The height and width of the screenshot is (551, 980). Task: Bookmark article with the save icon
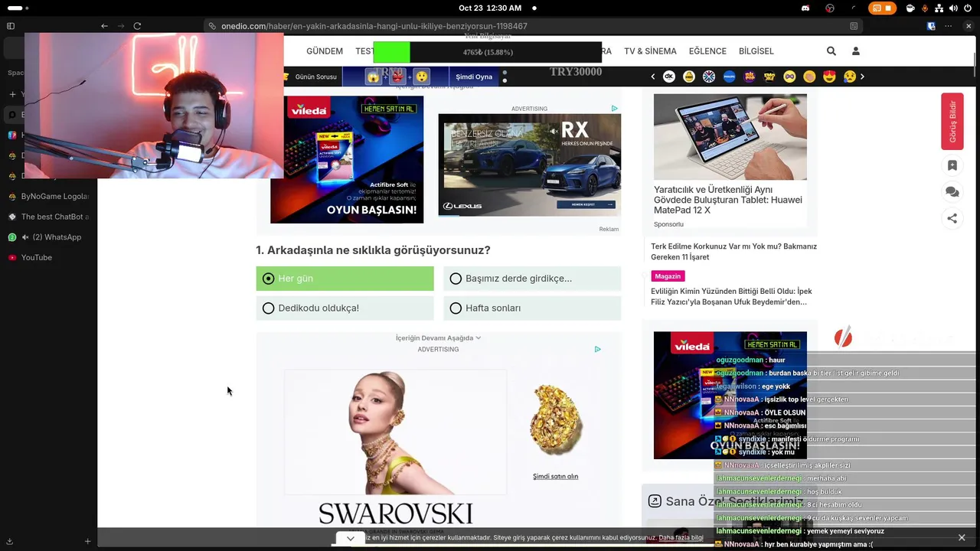tap(952, 165)
